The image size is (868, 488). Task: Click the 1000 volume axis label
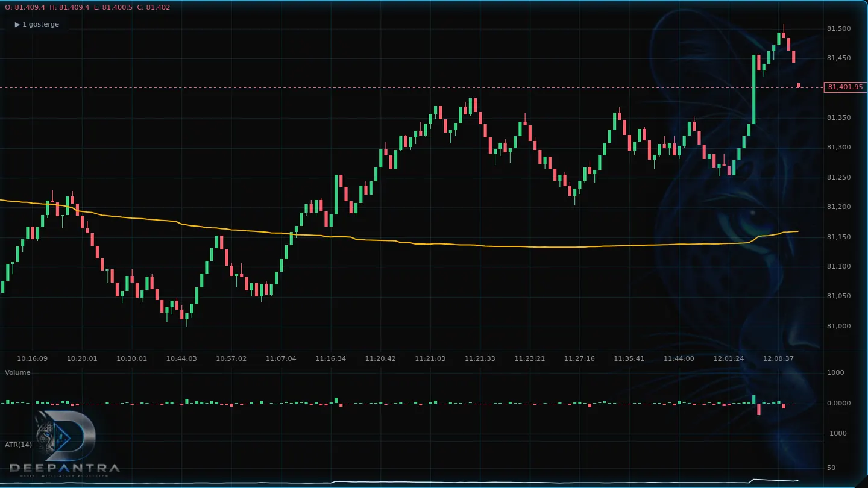835,372
